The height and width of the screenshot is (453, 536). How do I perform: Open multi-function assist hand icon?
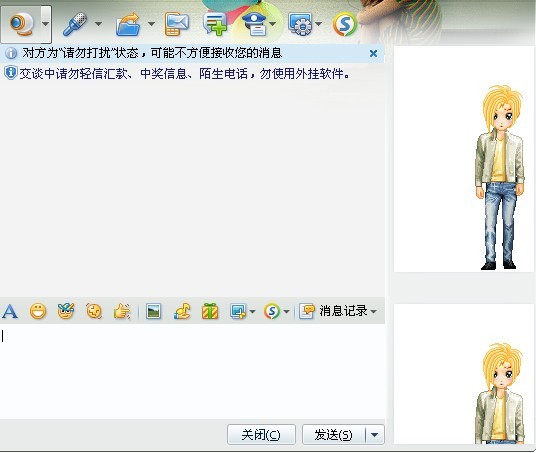[122, 311]
